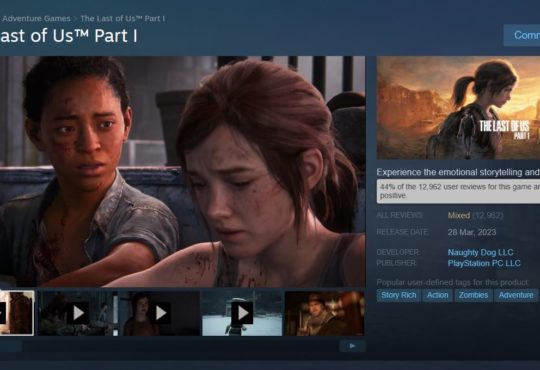Open PlayStation PC LLC publisher page

[x=484, y=263]
